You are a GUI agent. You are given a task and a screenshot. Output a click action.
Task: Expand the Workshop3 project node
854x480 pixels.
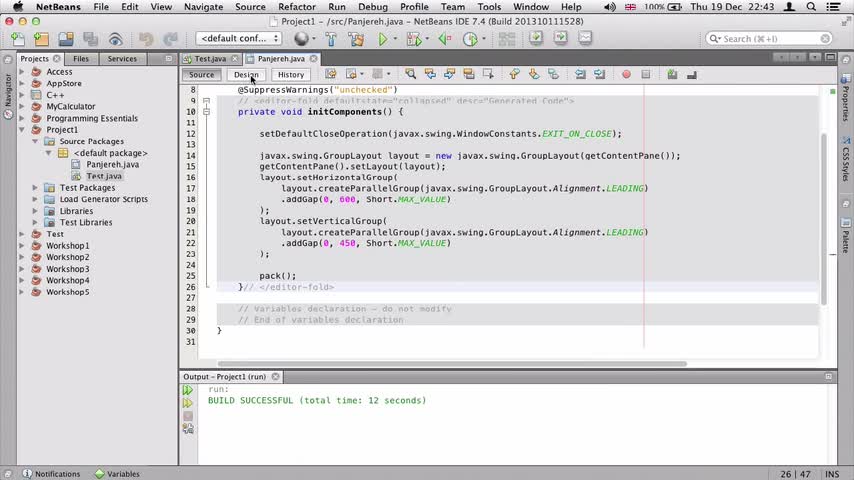pyautogui.click(x=22, y=269)
